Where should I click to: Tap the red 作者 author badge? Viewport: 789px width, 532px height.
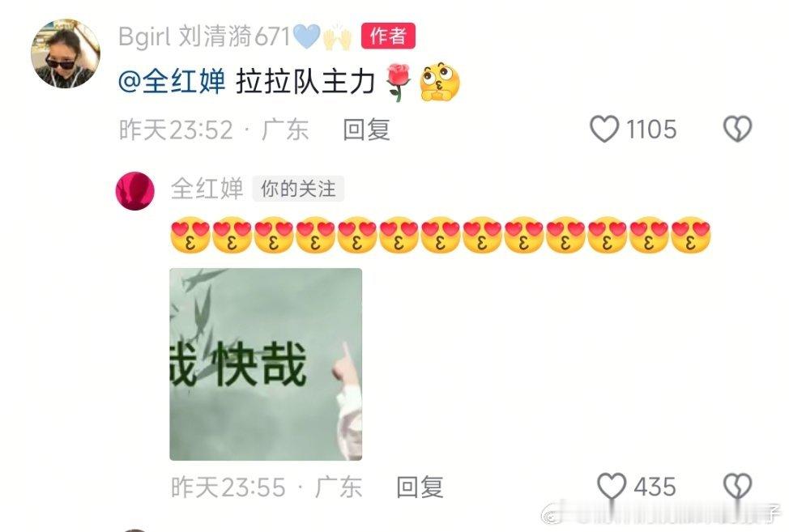(x=388, y=36)
